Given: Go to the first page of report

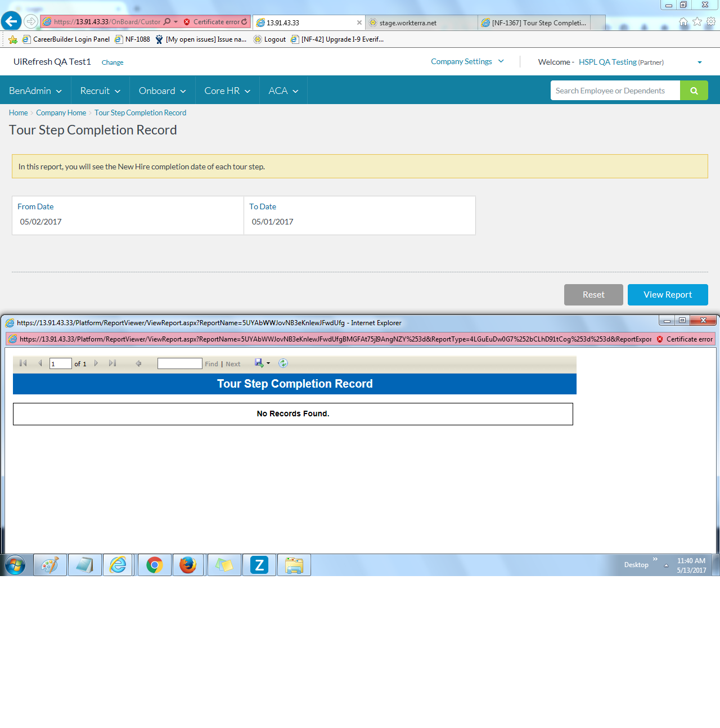Looking at the screenshot, I should click(x=23, y=363).
